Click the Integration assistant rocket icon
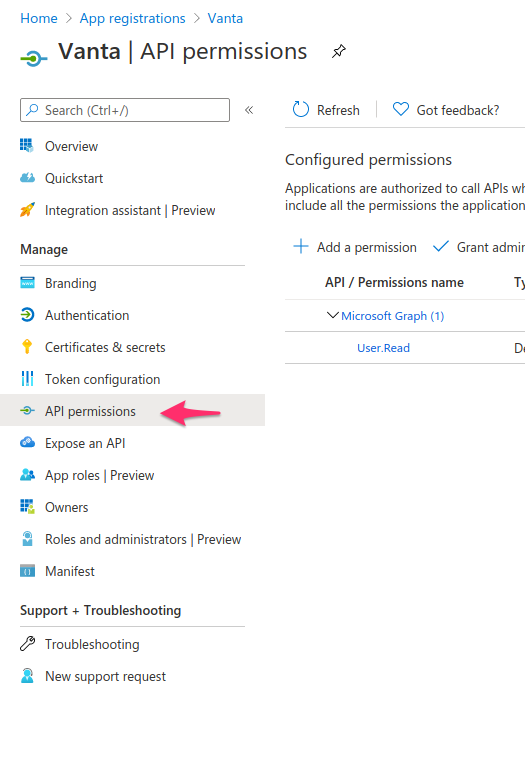 pos(27,210)
